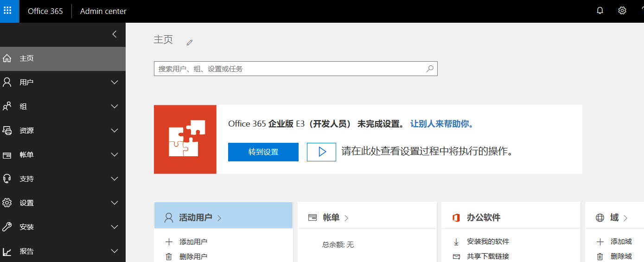This screenshot has height=262, width=644.
Task: Expand the 支持 menu chevron
Action: (x=115, y=179)
